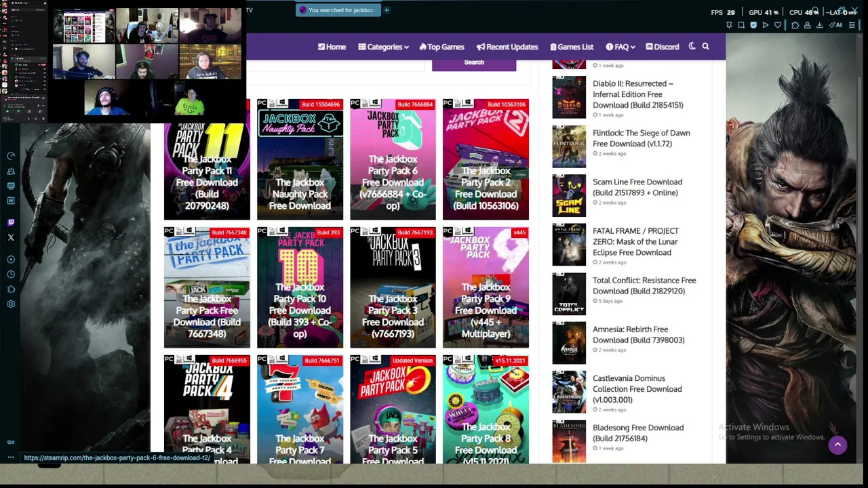Image resolution: width=868 pixels, height=488 pixels.
Task: Open GX Control speedometer icon in sidebar
Action: pyautogui.click(x=11, y=156)
